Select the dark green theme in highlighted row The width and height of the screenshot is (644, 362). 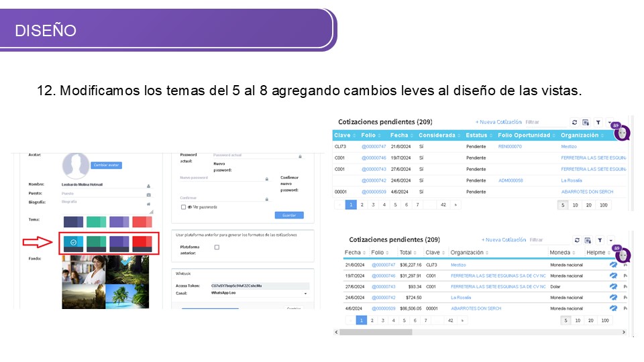coord(97,243)
